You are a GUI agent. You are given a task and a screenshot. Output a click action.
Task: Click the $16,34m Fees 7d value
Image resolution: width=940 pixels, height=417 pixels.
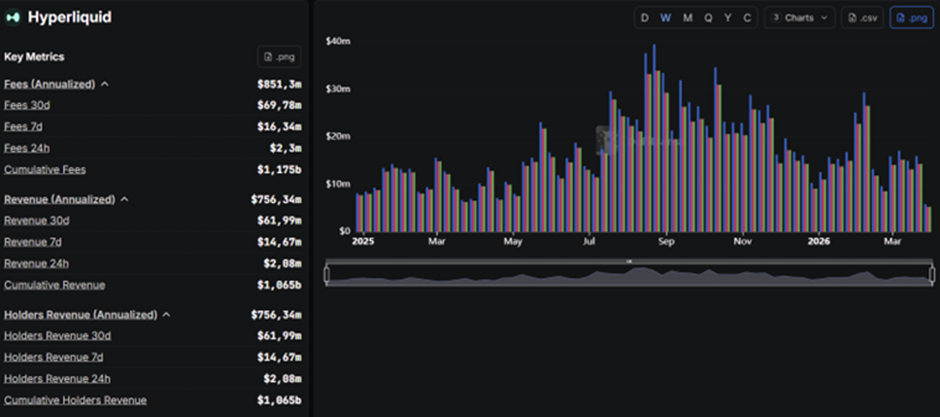pyautogui.click(x=279, y=127)
